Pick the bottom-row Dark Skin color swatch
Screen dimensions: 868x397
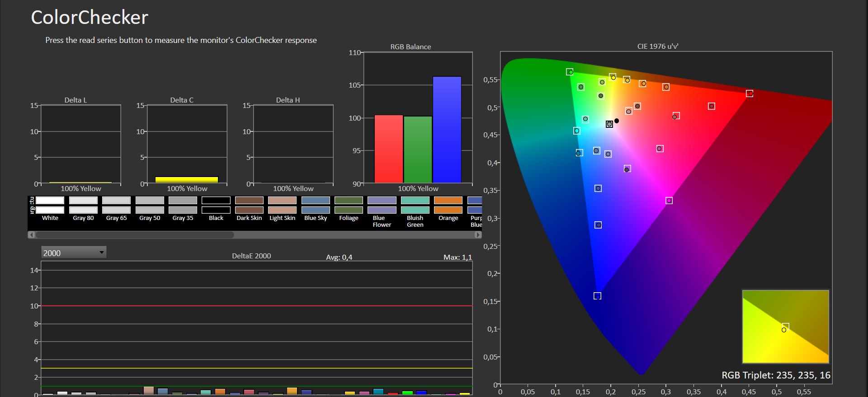coord(249,210)
